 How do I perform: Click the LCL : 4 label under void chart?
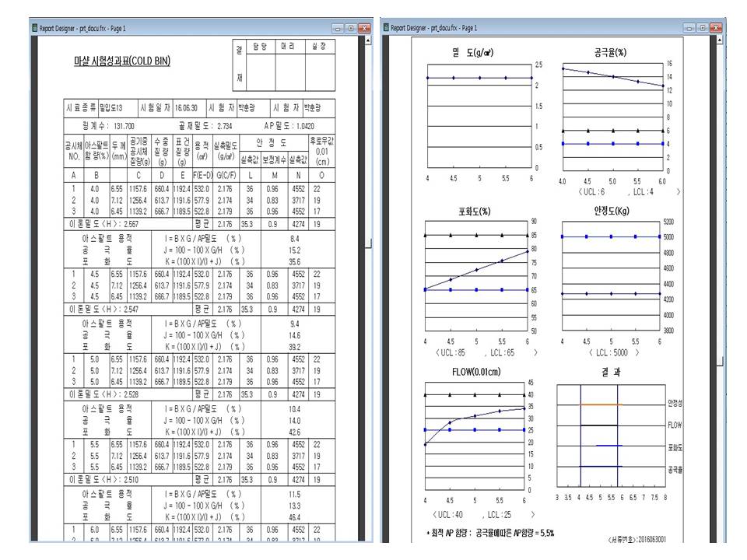coord(644,192)
